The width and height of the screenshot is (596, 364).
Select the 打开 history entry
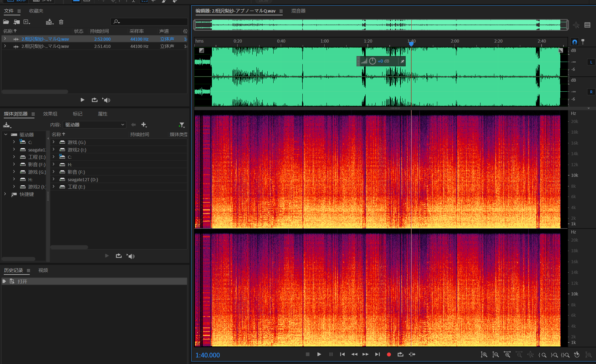pos(95,281)
